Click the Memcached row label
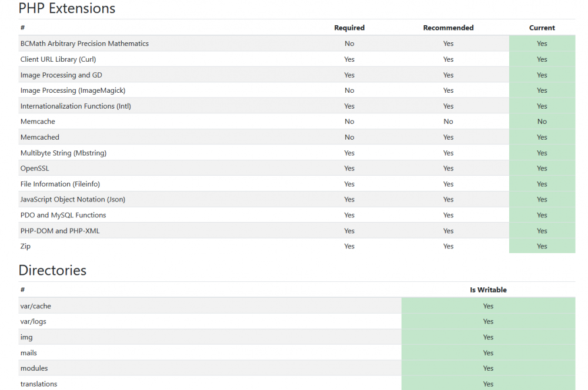Screen dimensions: 588x390 coord(40,137)
